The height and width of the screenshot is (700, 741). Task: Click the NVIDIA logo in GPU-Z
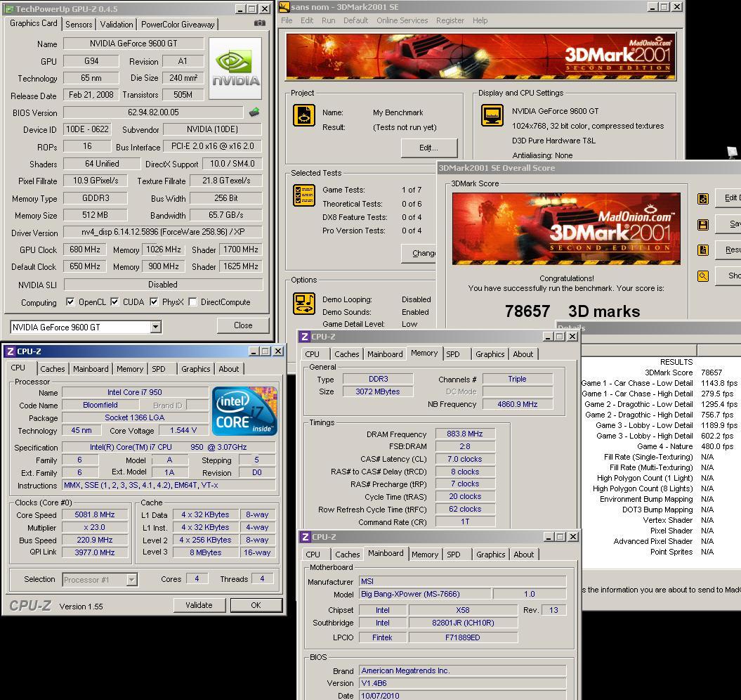[x=235, y=69]
